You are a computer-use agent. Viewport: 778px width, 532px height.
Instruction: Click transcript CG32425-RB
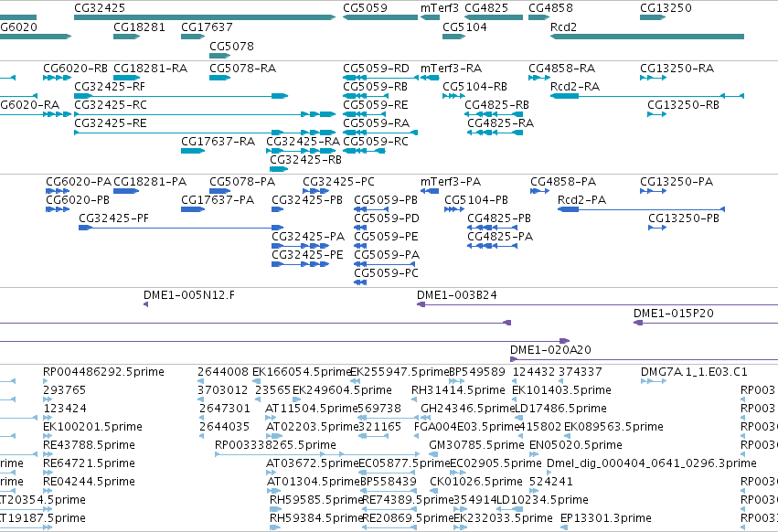305,160
